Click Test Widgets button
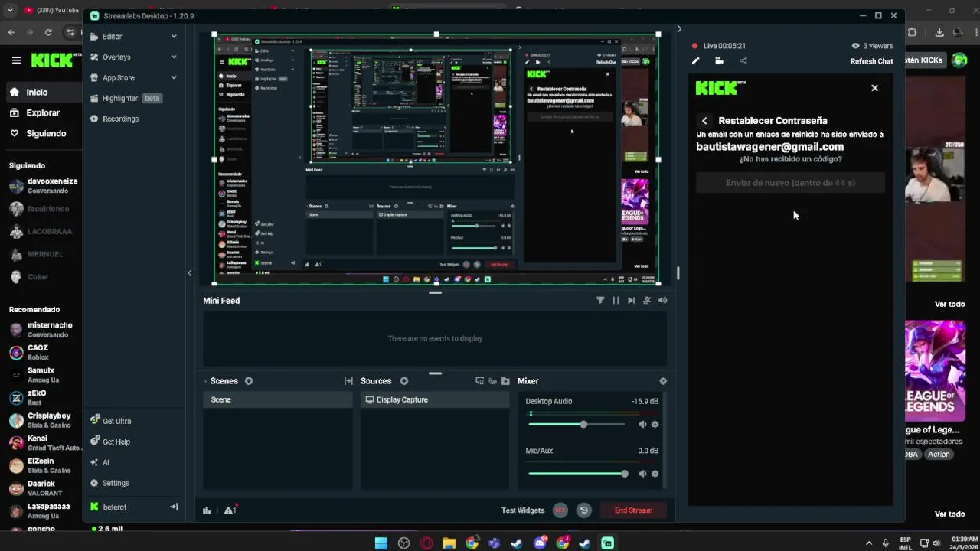Viewport: 980px width, 551px height. click(523, 510)
